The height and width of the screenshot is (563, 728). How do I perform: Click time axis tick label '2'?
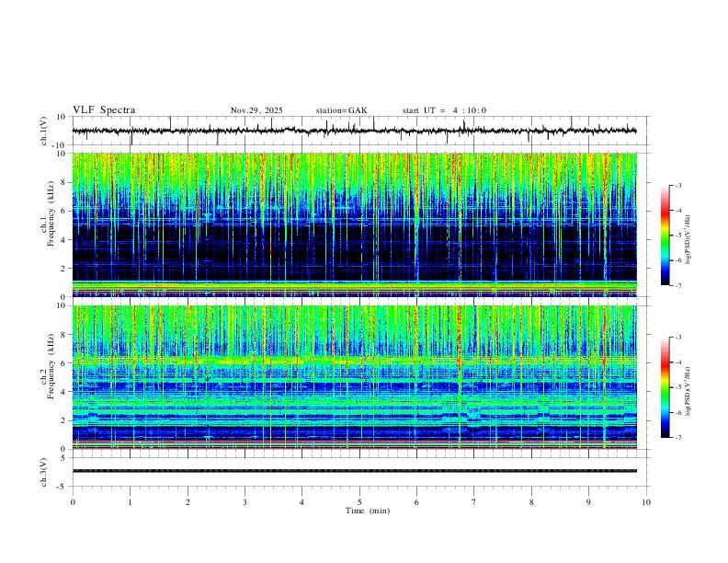(188, 502)
